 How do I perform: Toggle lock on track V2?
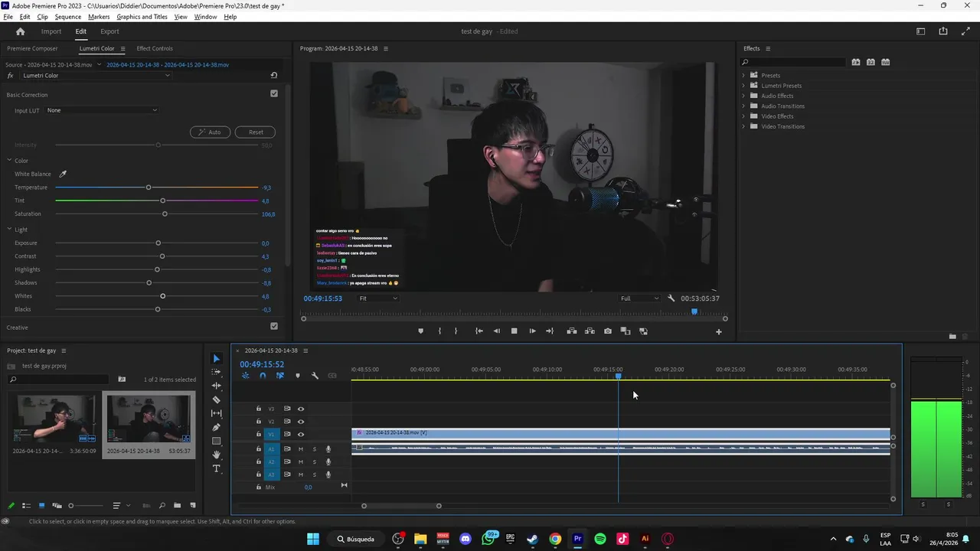click(x=259, y=422)
